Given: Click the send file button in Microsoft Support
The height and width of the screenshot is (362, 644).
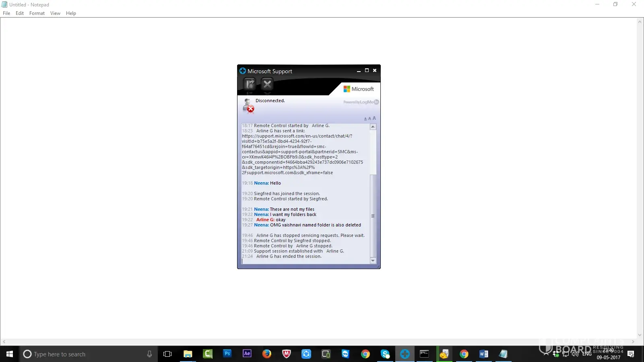Looking at the screenshot, I should point(250,84).
